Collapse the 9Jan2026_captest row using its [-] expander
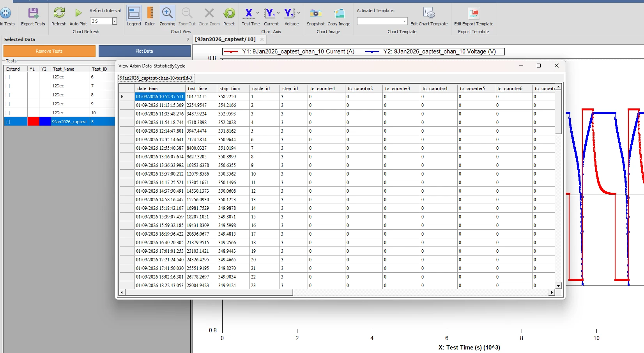Image resolution: width=644 pixels, height=353 pixels. (x=7, y=122)
